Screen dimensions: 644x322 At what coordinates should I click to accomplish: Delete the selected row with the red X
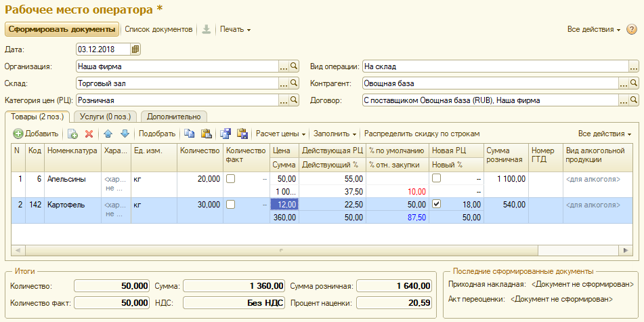coord(89,134)
